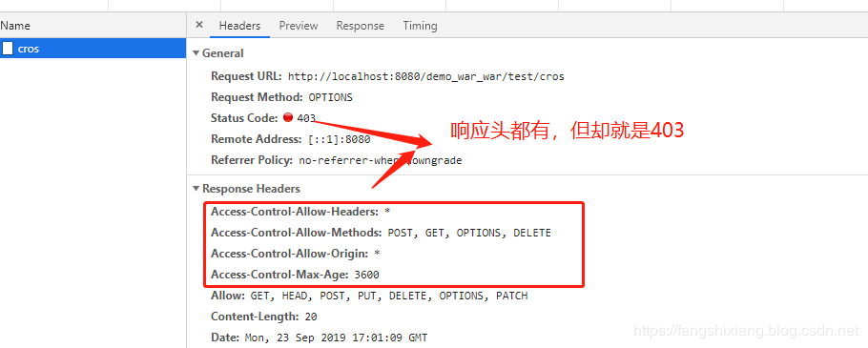Switch to the Preview tab

(299, 26)
